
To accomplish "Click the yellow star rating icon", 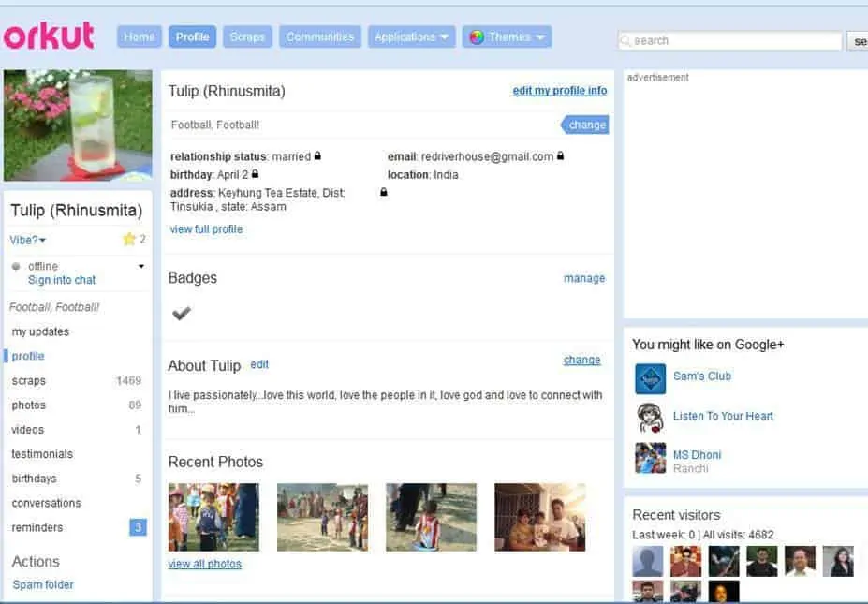I will tap(129, 240).
